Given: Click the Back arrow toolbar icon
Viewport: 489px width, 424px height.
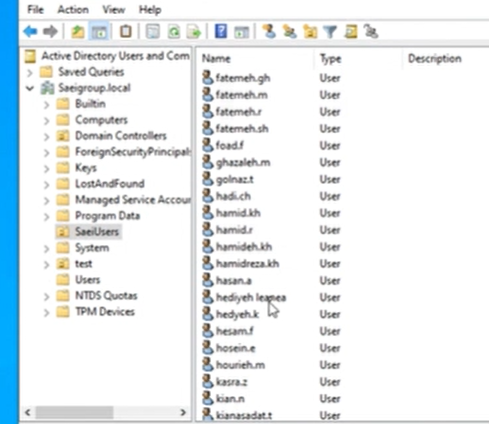Looking at the screenshot, I should 30,32.
